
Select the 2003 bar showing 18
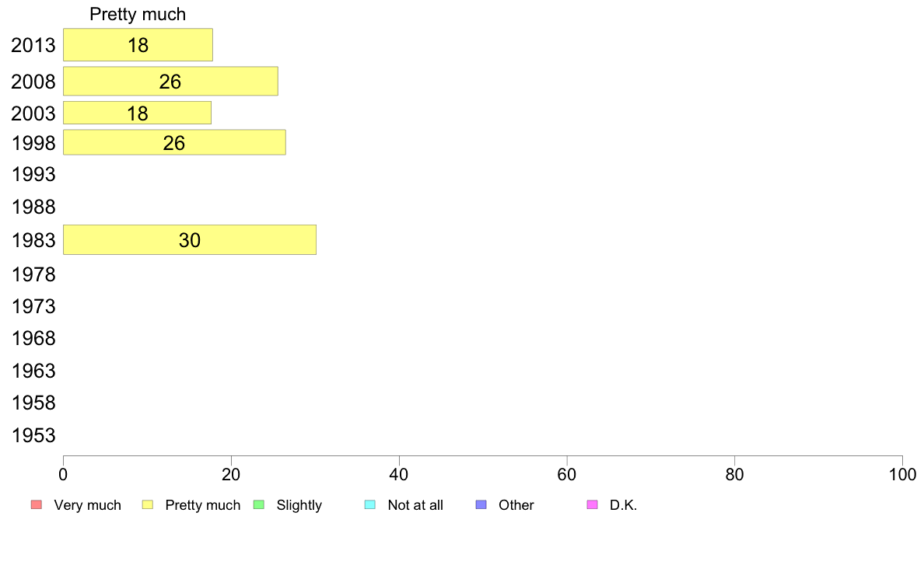point(138,113)
